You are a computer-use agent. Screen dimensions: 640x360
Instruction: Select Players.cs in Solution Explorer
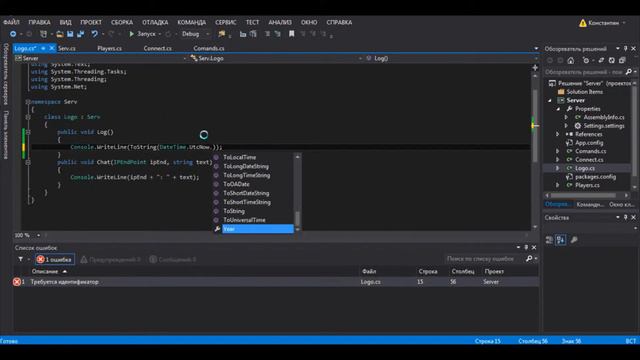[587, 185]
